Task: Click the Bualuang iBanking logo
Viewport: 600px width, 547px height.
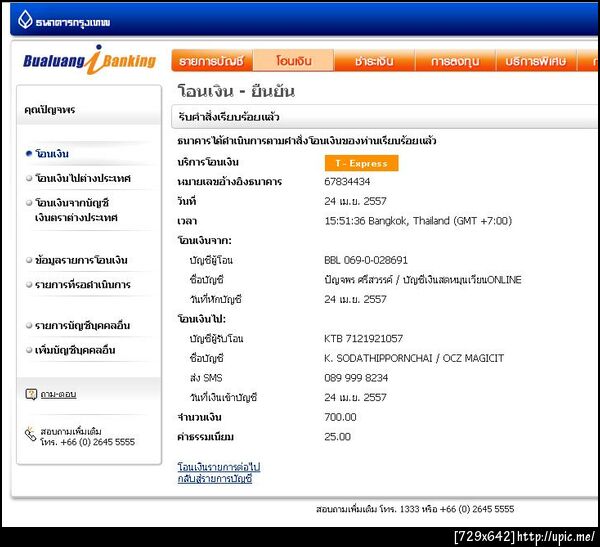Action: [90, 60]
